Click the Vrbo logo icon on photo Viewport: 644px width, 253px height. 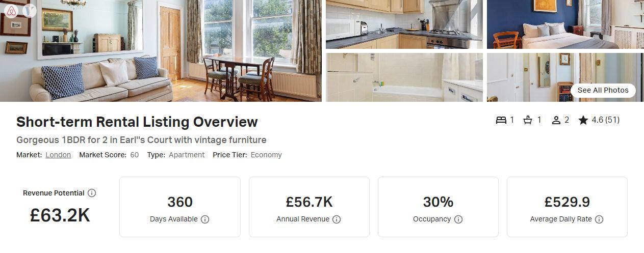click(30, 11)
